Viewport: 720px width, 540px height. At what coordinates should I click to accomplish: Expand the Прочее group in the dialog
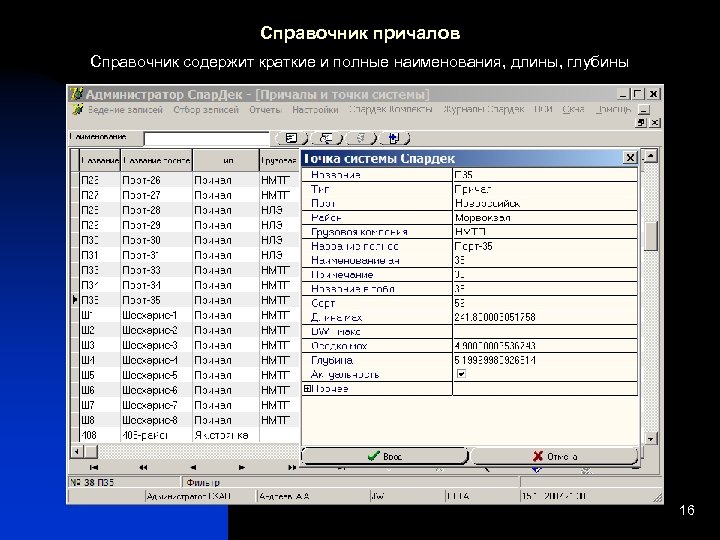coord(307,388)
